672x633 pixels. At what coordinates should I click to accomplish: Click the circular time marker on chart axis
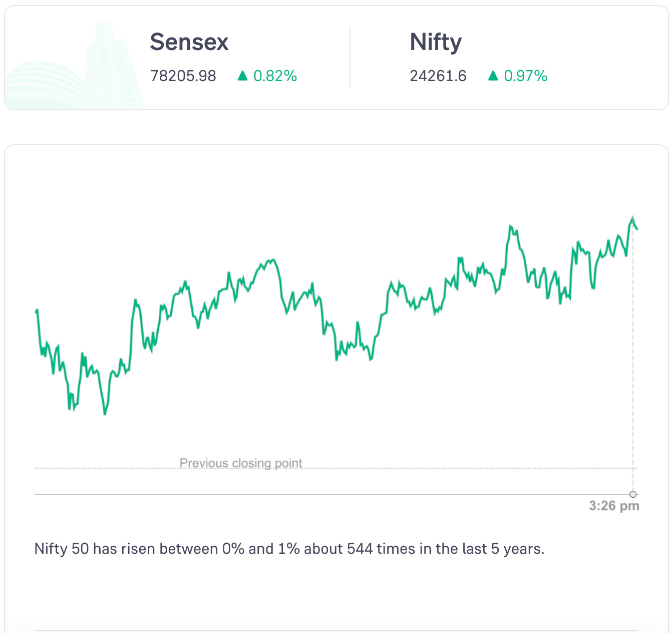pos(633,494)
